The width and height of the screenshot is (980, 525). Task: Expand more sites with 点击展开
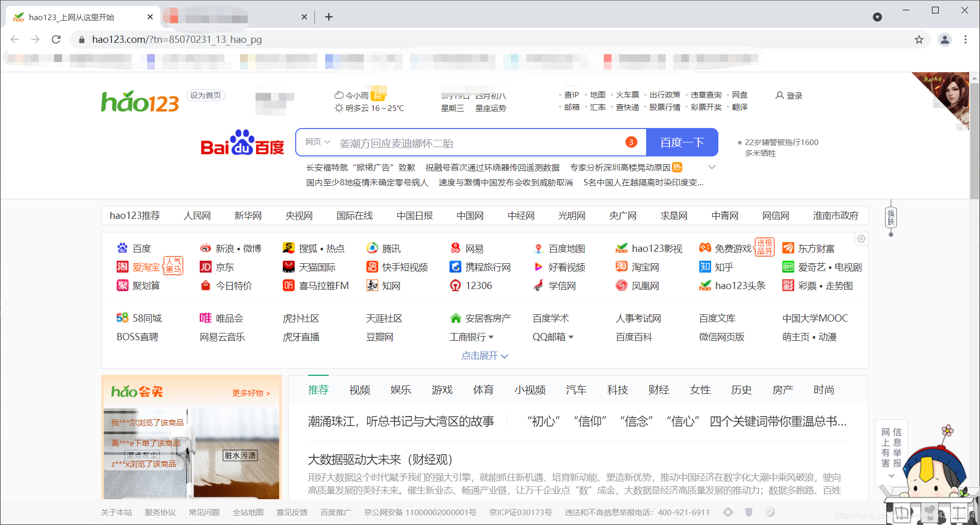pyautogui.click(x=485, y=356)
